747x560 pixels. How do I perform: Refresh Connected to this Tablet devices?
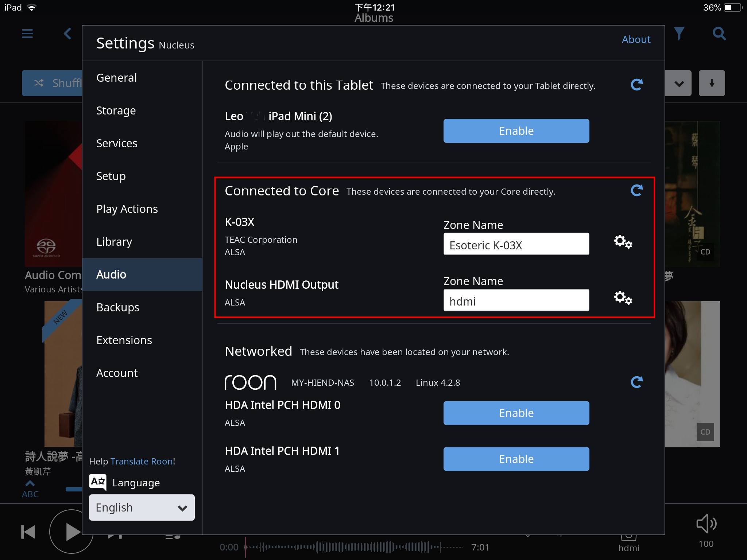tap(636, 85)
